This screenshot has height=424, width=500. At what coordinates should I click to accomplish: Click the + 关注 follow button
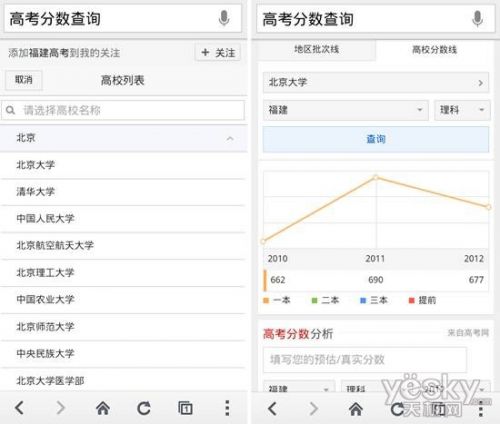click(x=218, y=52)
